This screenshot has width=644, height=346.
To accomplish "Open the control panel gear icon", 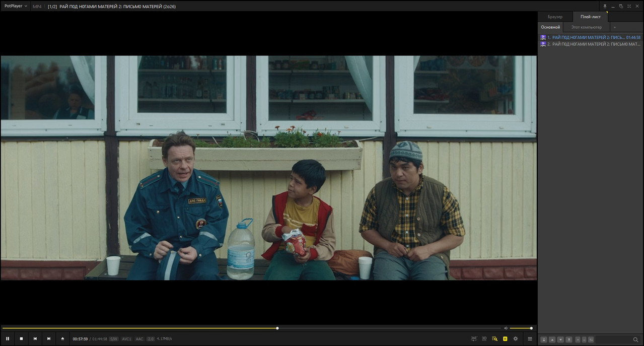I will (516, 339).
